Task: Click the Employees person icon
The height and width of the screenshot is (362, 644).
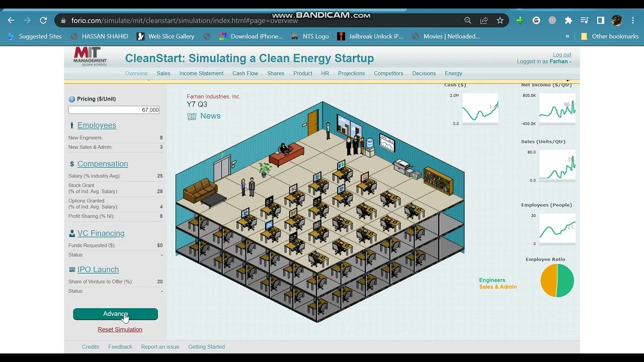Action: (x=72, y=125)
